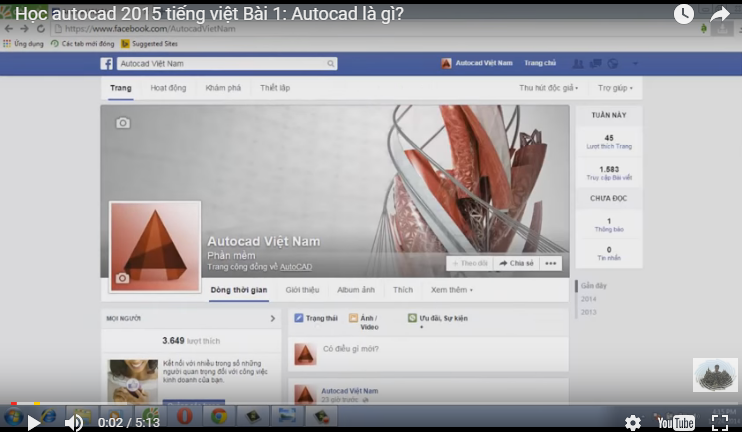
Task: Click 3.649 lượt thích count
Action: [x=191, y=341]
